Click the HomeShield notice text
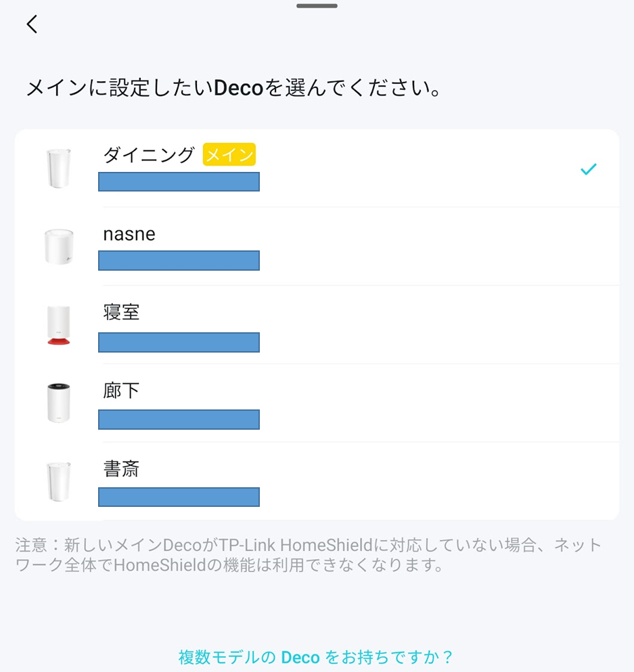Screen dimensions: 634x672 308,555
